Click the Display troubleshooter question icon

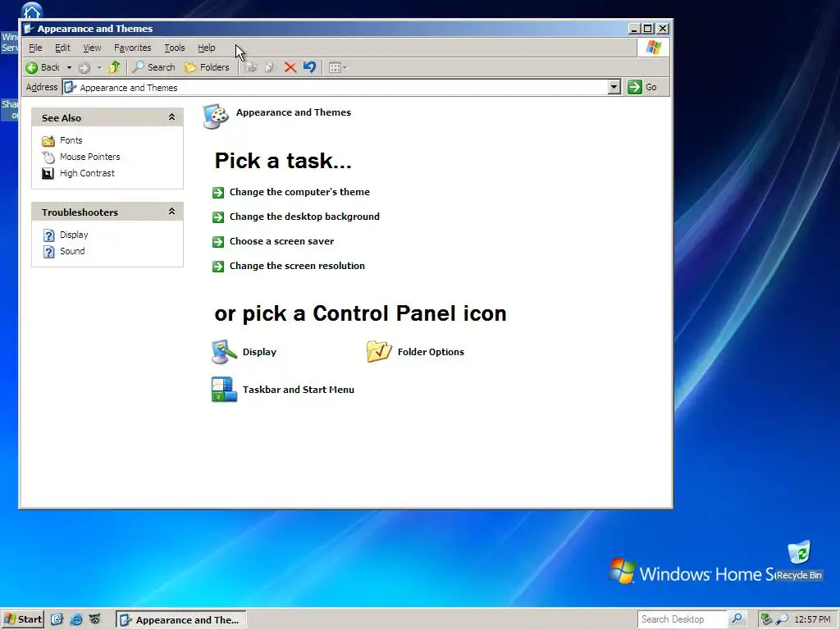click(48, 235)
